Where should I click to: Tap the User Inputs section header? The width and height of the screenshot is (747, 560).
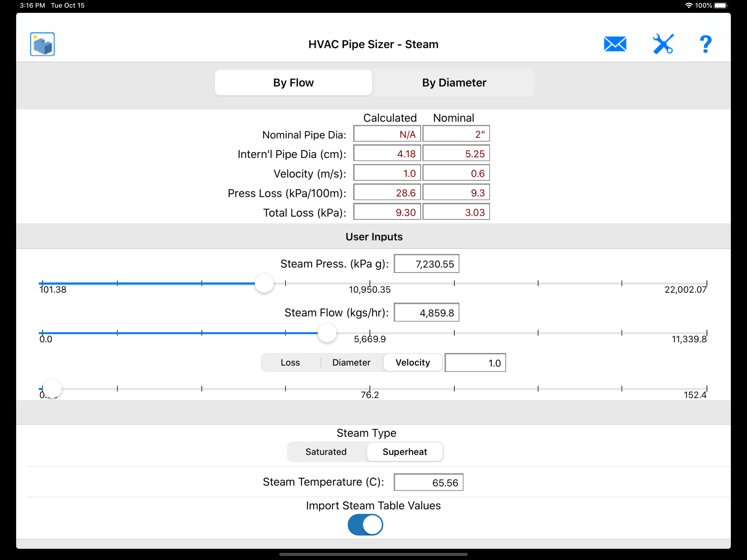coord(374,237)
